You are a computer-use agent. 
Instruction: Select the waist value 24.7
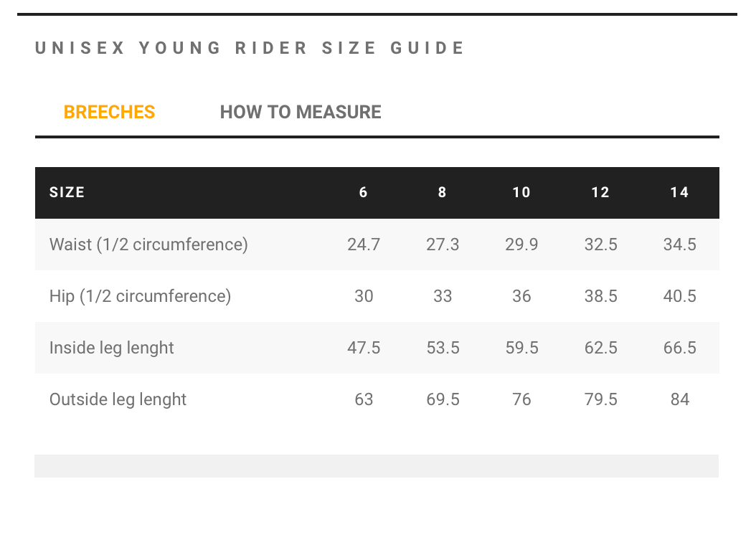coord(363,244)
